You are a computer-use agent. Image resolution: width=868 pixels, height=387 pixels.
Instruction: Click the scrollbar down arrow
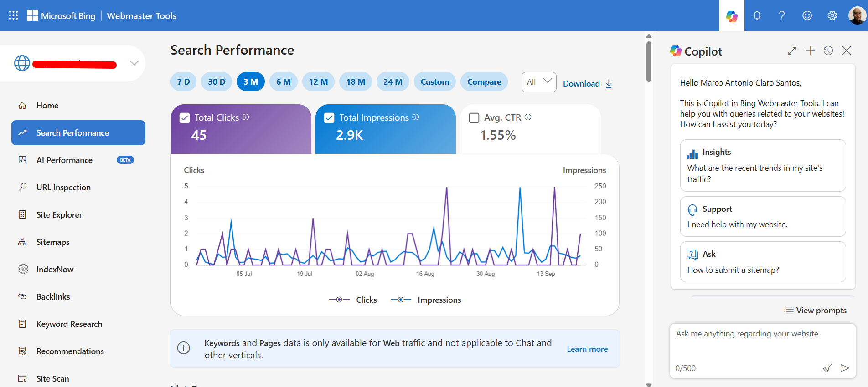tap(649, 384)
